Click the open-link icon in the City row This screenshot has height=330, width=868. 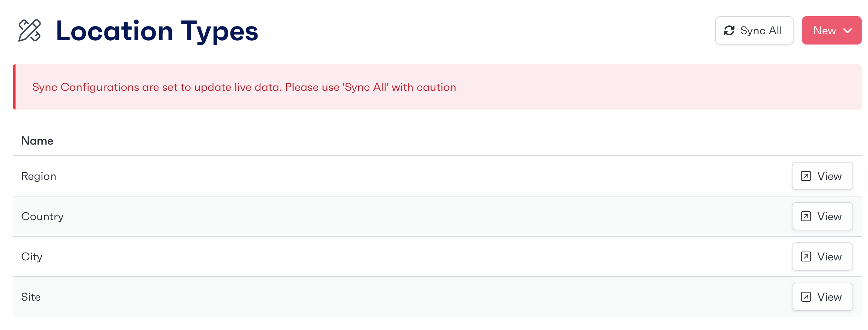coord(806,257)
